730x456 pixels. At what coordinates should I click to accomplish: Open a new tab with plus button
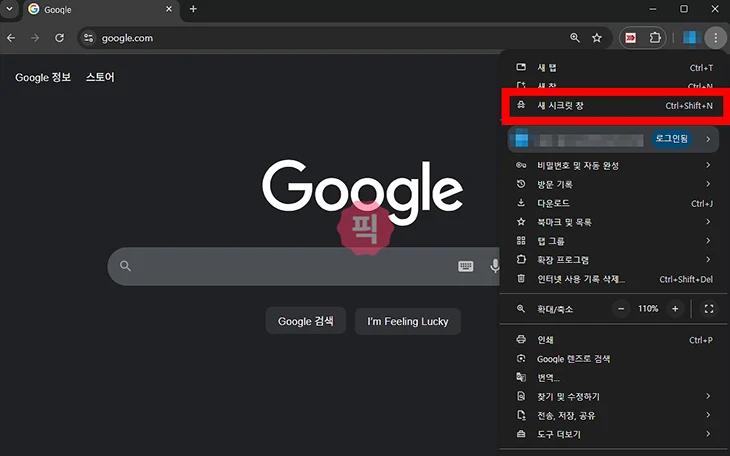coord(193,9)
